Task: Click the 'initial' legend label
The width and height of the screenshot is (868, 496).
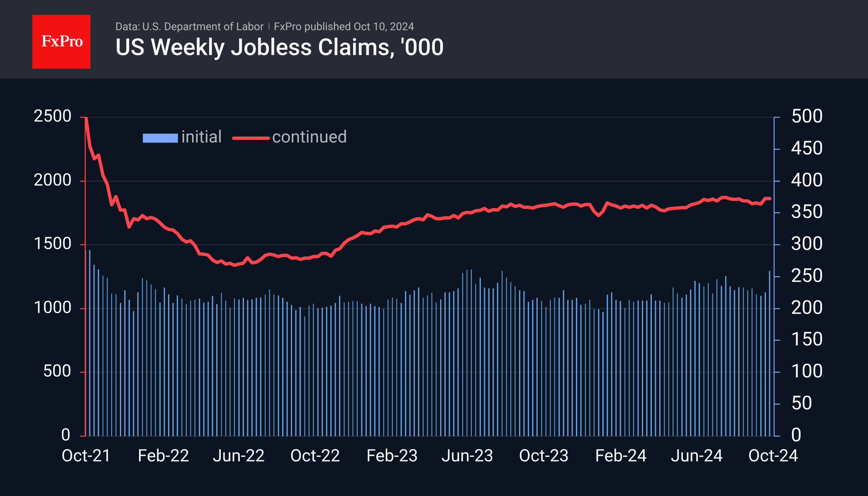Action: [x=201, y=137]
